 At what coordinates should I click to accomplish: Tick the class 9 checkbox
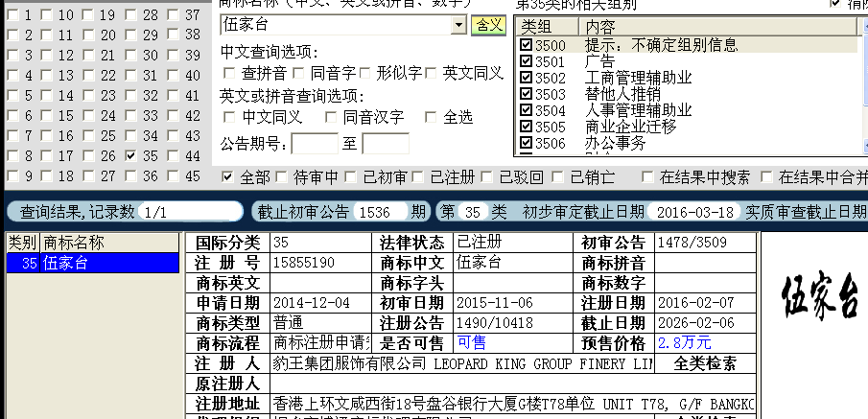12,176
